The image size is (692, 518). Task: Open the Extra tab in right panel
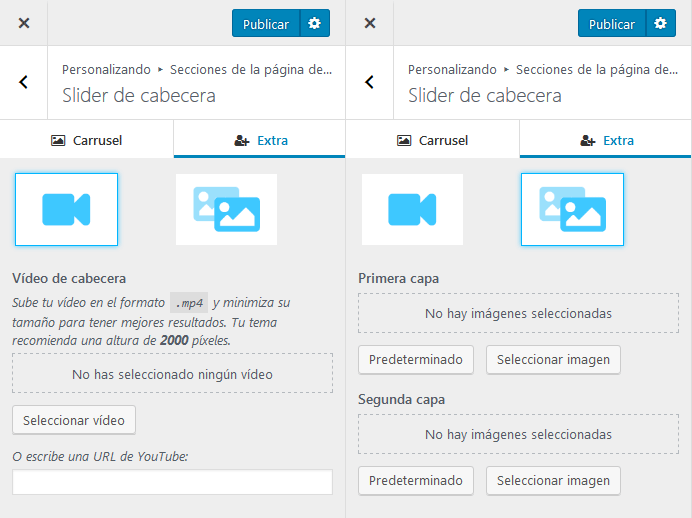606,140
